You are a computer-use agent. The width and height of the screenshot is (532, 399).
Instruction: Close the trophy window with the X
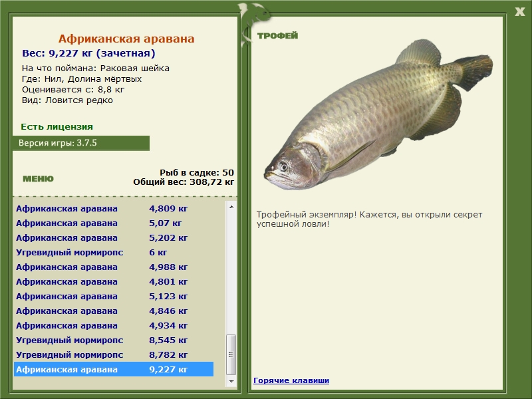point(519,12)
